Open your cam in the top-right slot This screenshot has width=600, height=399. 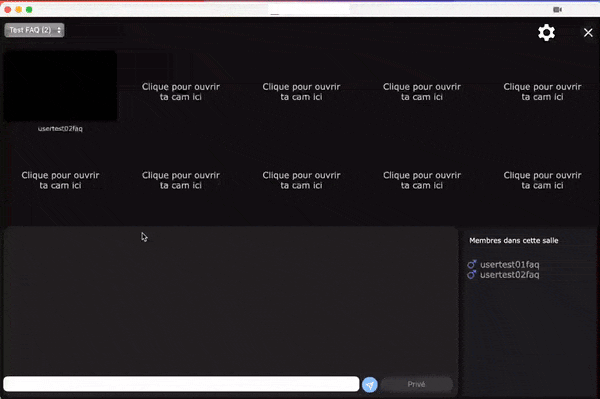542,92
